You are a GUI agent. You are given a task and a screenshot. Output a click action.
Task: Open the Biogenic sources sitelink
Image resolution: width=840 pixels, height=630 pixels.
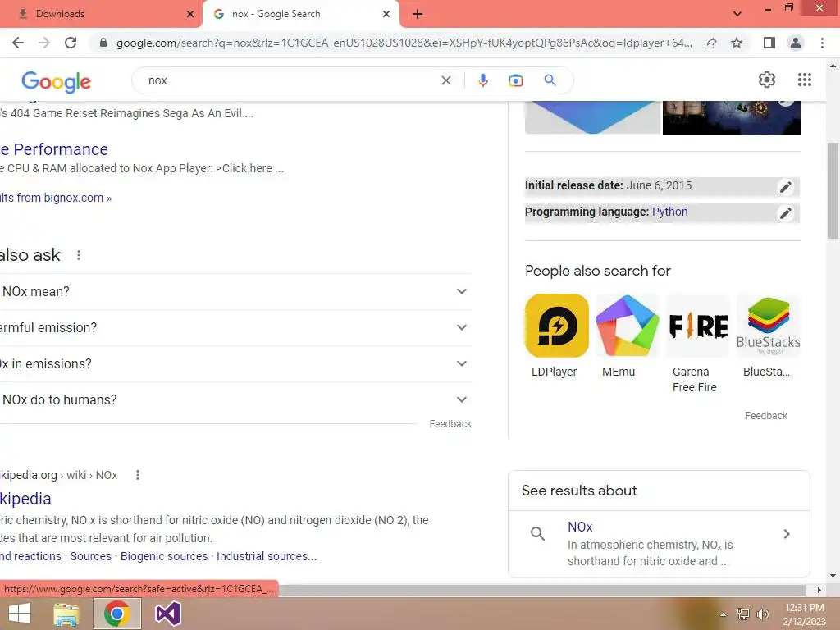click(x=164, y=556)
